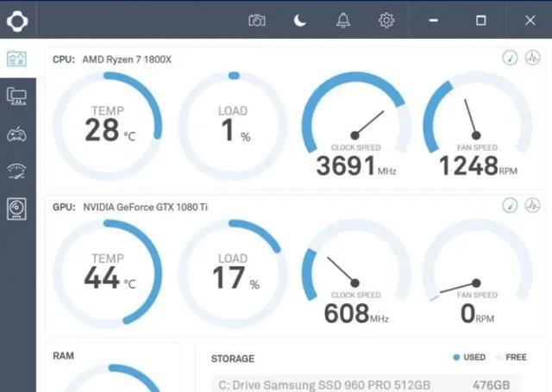Select C: Drive Samsung SSD 960 PRO row

[x=365, y=385]
